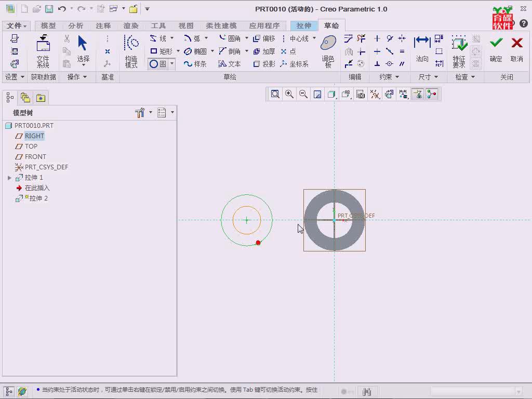The height and width of the screenshot is (399, 532).
Task: Select the FRONT datum plane in model tree
Action: [x=35, y=157]
